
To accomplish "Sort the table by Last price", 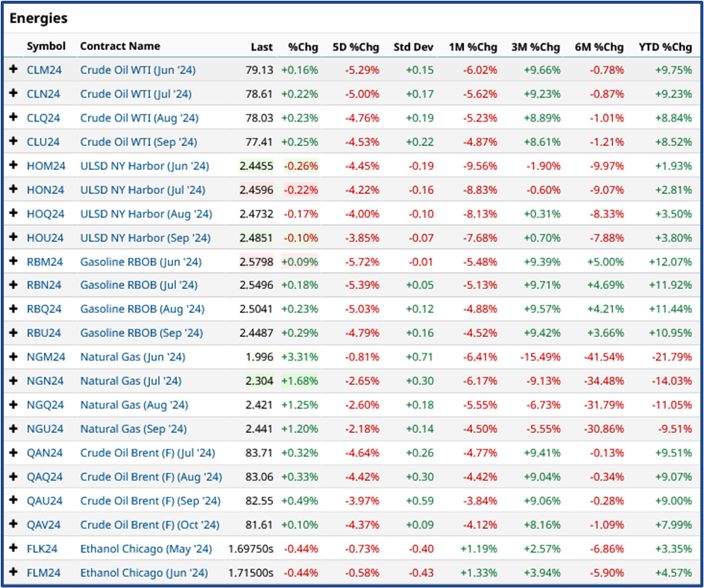I will pyautogui.click(x=262, y=47).
